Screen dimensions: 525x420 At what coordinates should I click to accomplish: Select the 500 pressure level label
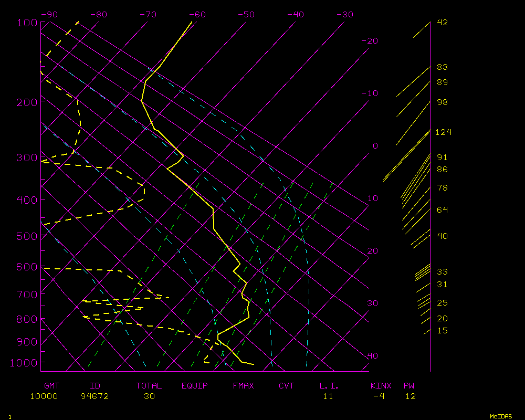pyautogui.click(x=27, y=236)
